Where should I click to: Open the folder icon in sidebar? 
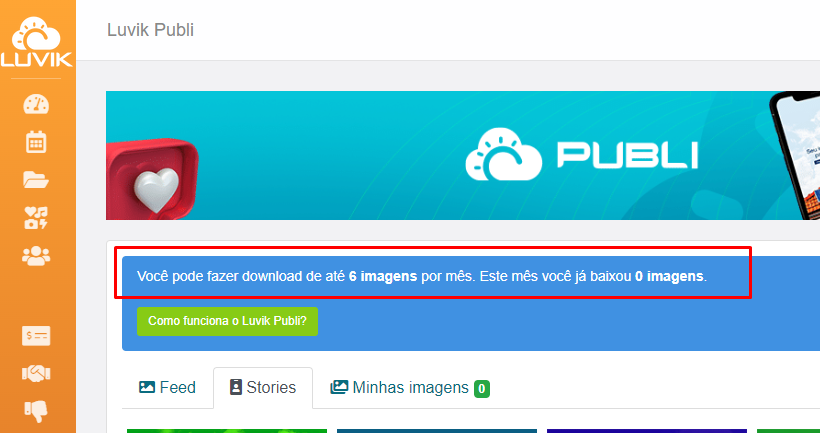[36, 179]
